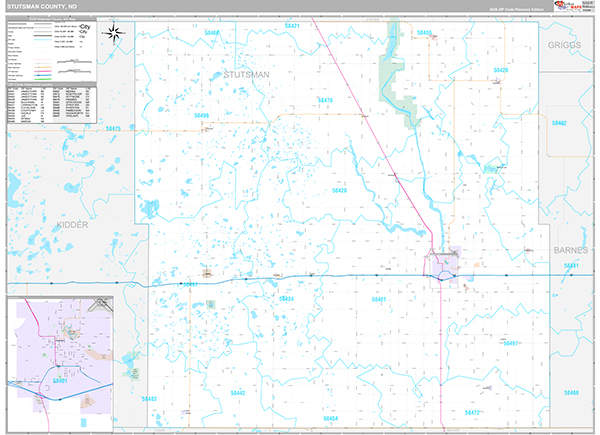
Task: Select ZIP code 58476 label
Action: 325,100
